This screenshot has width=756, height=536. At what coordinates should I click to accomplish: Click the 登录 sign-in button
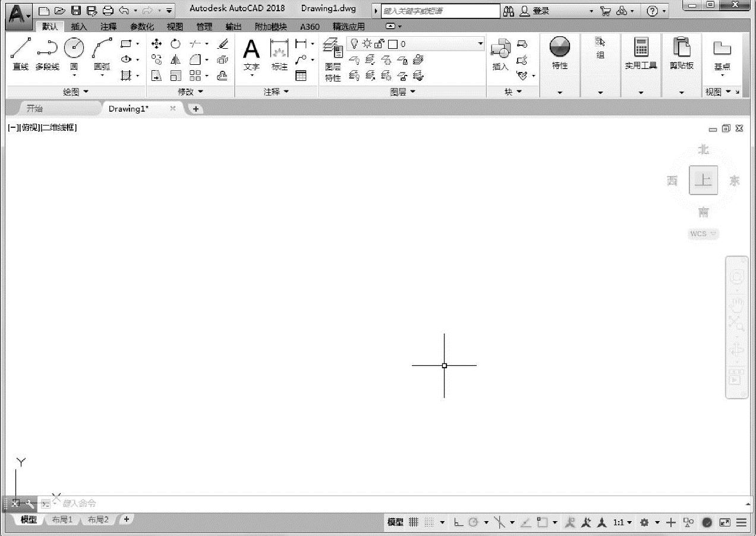pyautogui.click(x=535, y=11)
